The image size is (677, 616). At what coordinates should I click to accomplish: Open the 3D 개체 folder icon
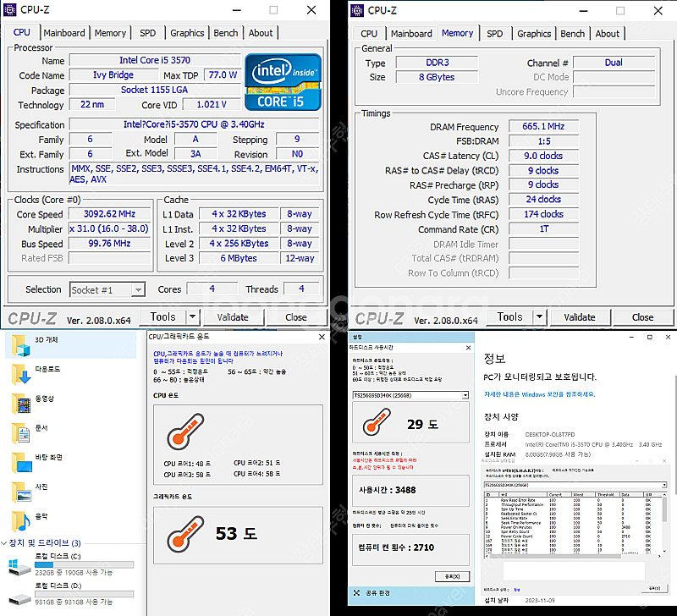[x=20, y=345]
